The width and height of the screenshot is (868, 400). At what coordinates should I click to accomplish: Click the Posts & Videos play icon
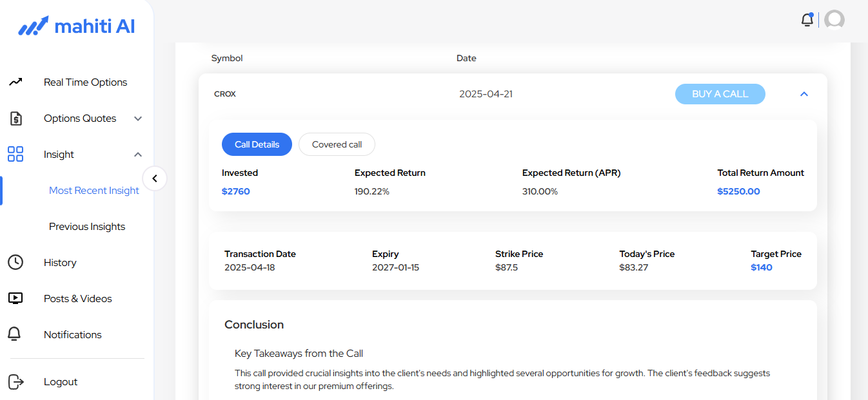point(15,298)
